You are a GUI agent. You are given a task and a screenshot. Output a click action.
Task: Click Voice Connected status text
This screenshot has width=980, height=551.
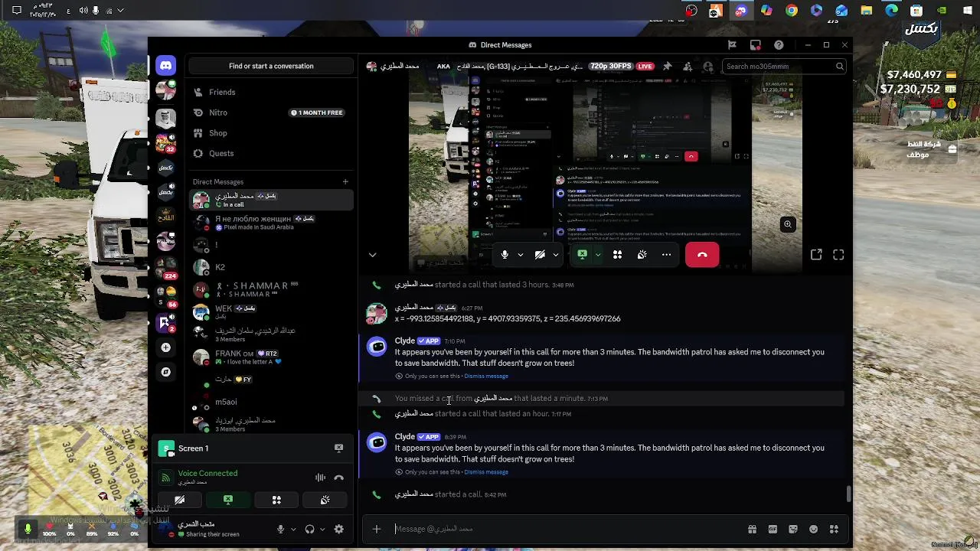[x=207, y=473]
